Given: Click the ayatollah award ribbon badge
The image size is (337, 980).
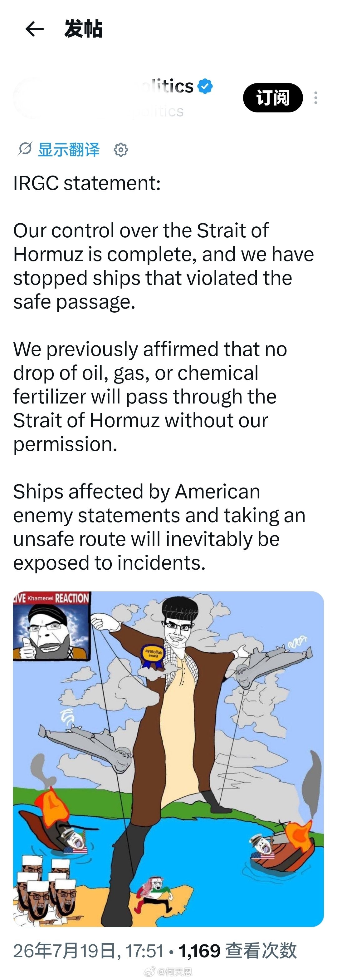Looking at the screenshot, I should (153, 656).
